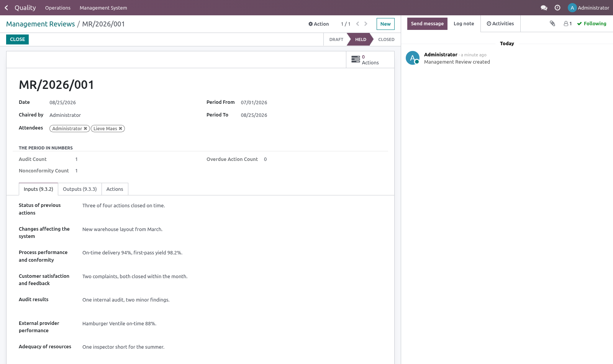The image size is (613, 364).
Task: Show followers count icon
Action: (568, 24)
